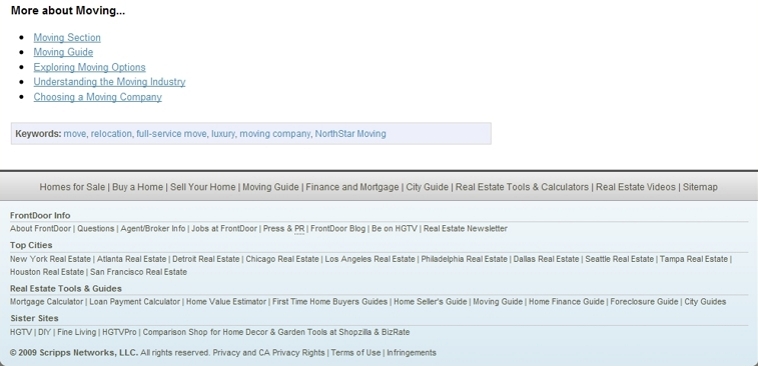Click the 'relocation' keyword
Screen dimensions: 758x366
point(111,134)
